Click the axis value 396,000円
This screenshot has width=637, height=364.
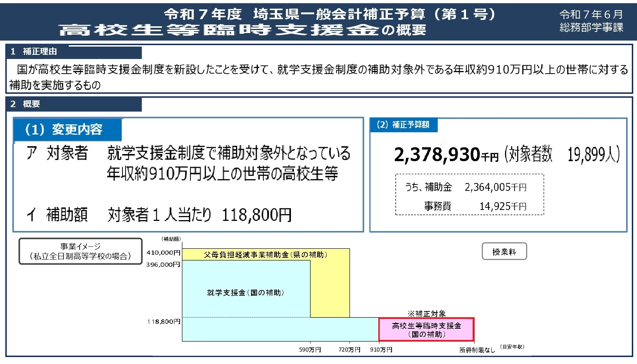(163, 265)
